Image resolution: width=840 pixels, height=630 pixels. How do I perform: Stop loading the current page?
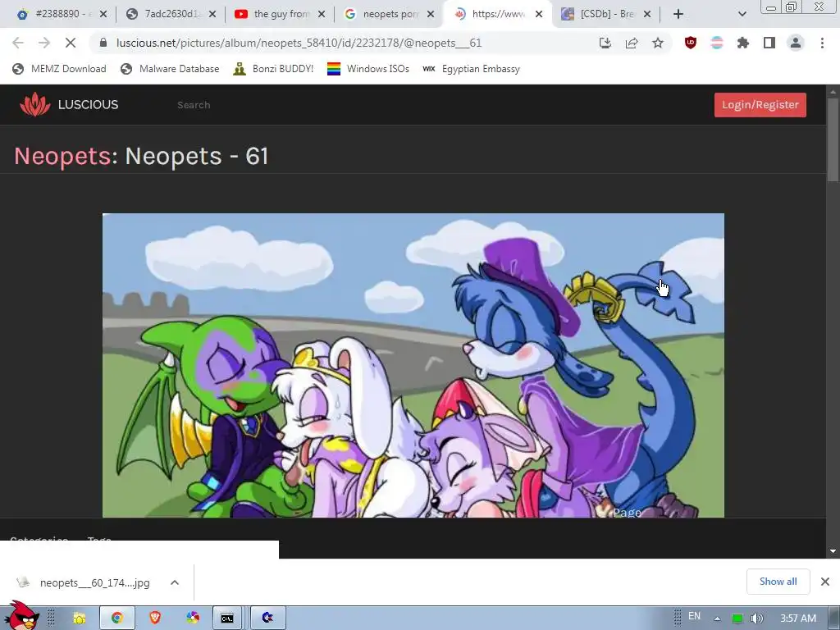coord(71,43)
